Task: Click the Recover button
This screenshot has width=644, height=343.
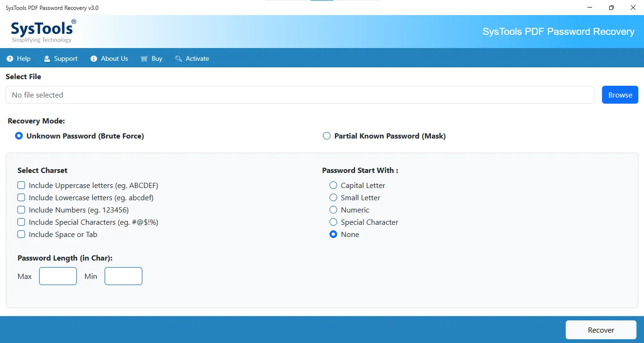Action: point(601,330)
